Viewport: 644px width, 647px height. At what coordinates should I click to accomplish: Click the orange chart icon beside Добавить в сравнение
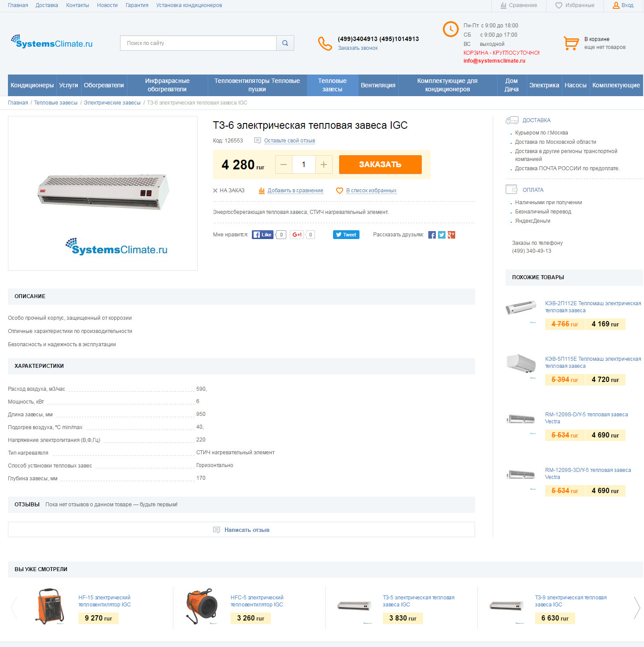(262, 191)
